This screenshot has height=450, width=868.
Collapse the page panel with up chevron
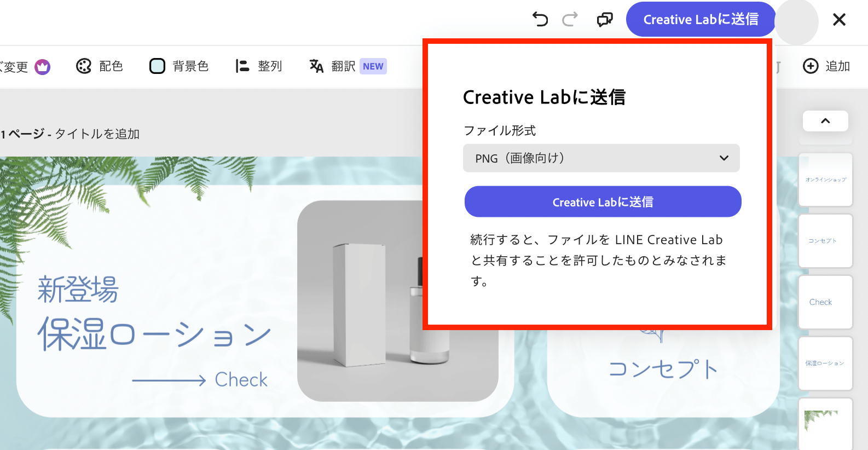(x=825, y=121)
